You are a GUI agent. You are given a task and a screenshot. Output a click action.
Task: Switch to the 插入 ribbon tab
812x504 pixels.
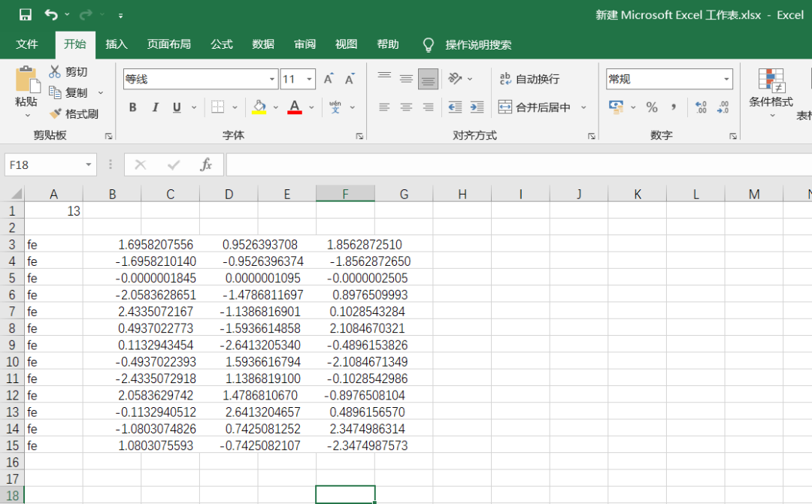click(x=117, y=44)
